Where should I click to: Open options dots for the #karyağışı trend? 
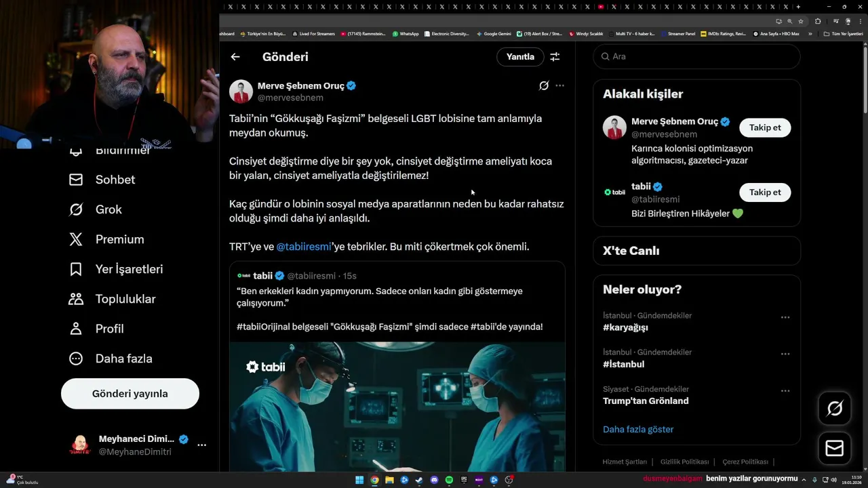pos(785,317)
